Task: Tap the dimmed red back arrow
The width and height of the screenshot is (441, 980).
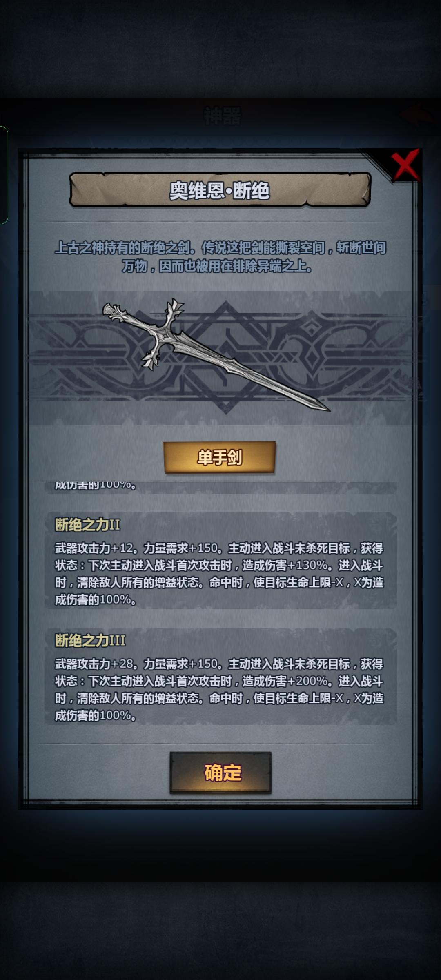Action: (x=416, y=114)
